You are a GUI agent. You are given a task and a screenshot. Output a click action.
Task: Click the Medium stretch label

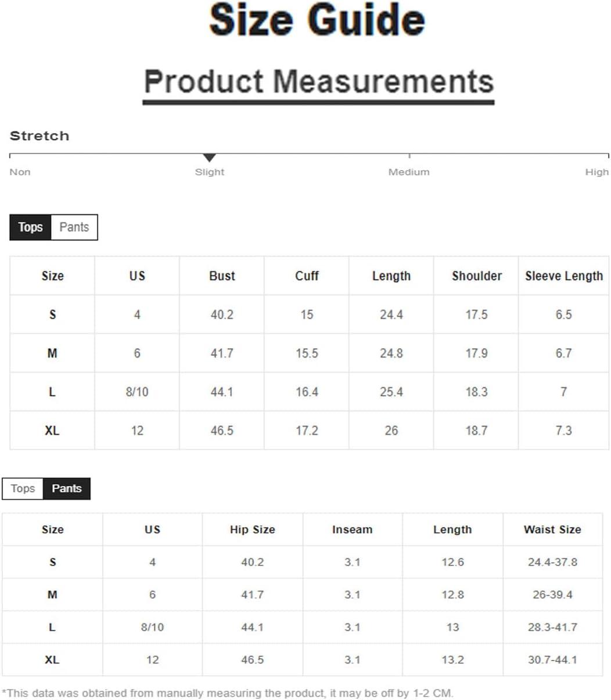coord(409,172)
